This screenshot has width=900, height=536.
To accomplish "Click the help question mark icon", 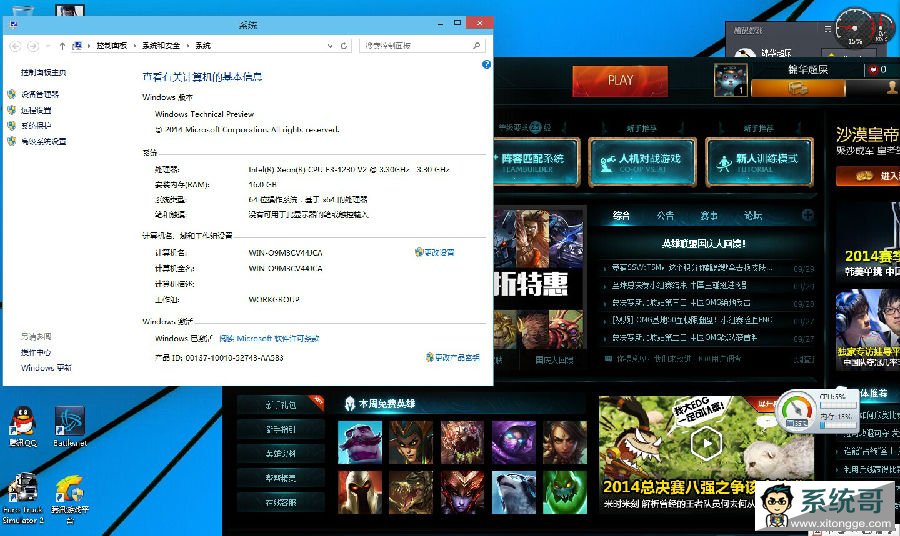I will 486,64.
